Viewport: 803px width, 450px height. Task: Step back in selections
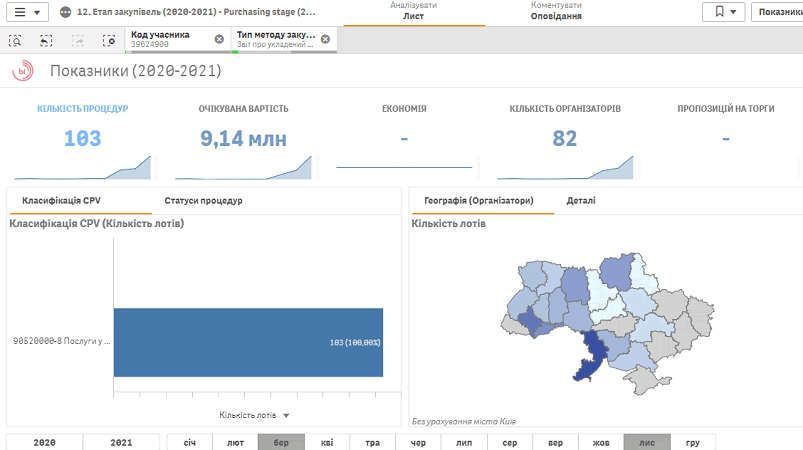[46, 41]
